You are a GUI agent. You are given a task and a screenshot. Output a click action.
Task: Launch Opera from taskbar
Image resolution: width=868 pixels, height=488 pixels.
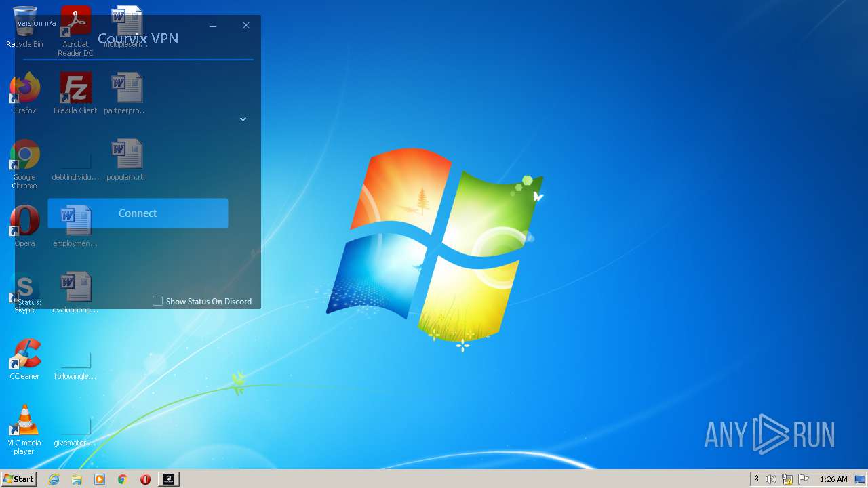tap(145, 479)
